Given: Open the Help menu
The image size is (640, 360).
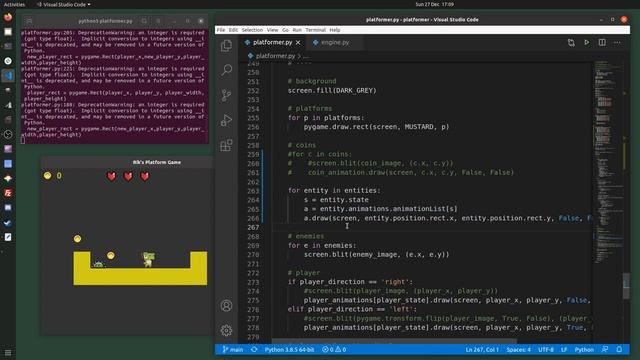Looking at the screenshot, I should 335,30.
